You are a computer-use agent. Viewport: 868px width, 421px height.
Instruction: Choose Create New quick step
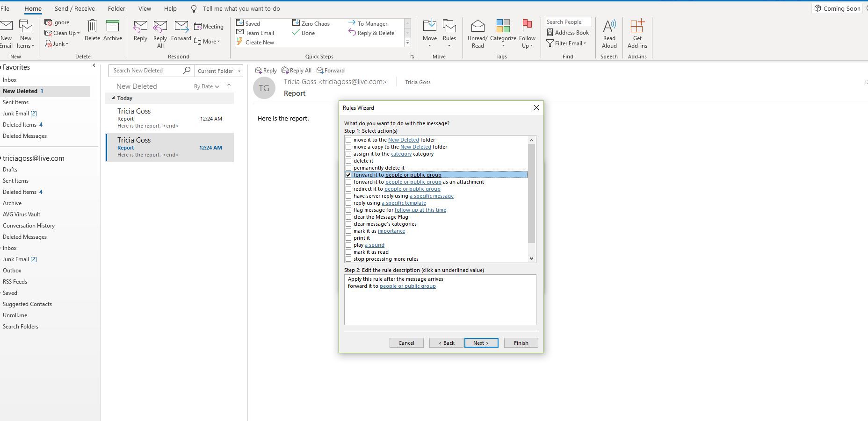(x=255, y=42)
